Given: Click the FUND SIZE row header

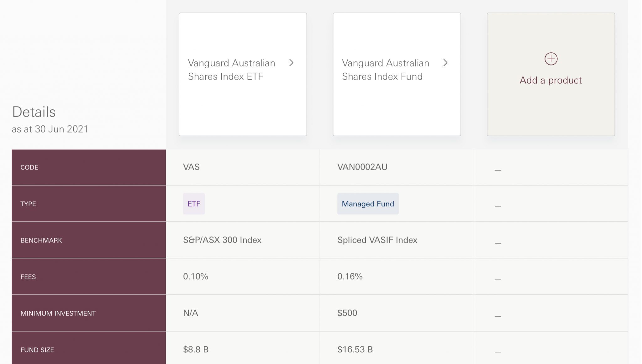Looking at the screenshot, I should tap(37, 350).
